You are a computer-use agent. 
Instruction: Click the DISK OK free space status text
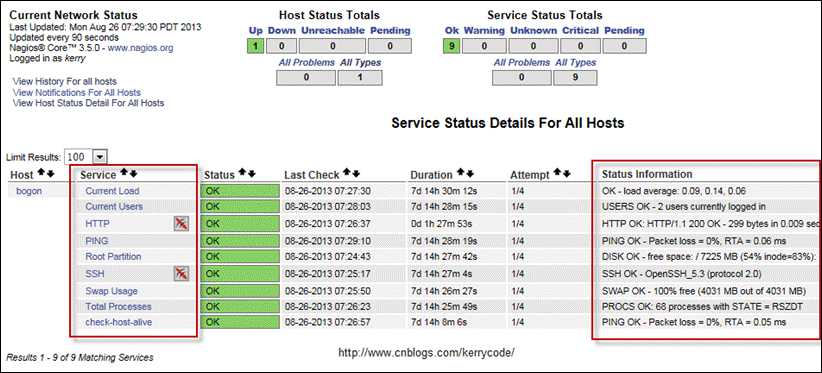pos(708,257)
